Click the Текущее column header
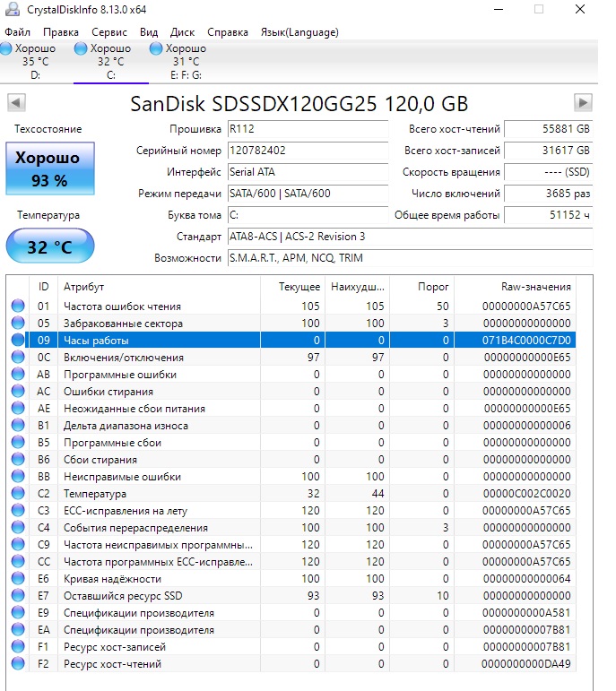The image size is (616, 691). (292, 287)
